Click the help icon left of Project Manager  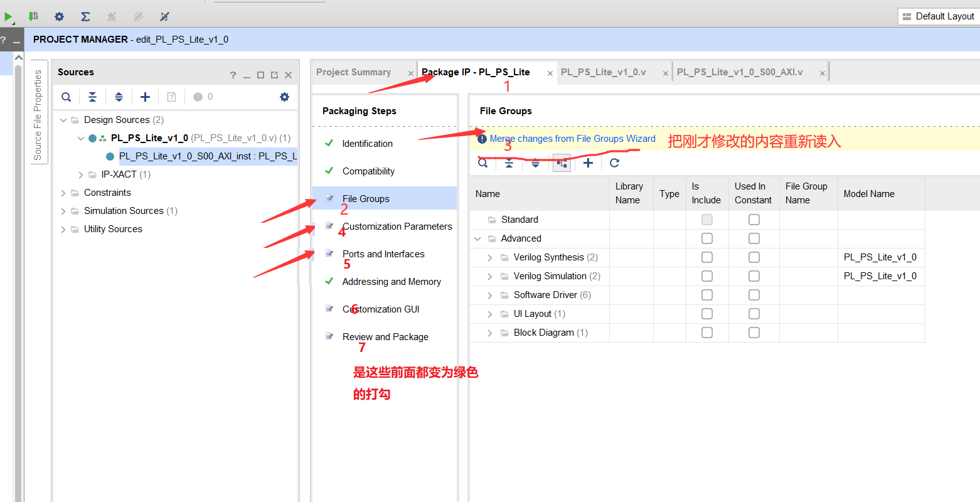coord(3,40)
